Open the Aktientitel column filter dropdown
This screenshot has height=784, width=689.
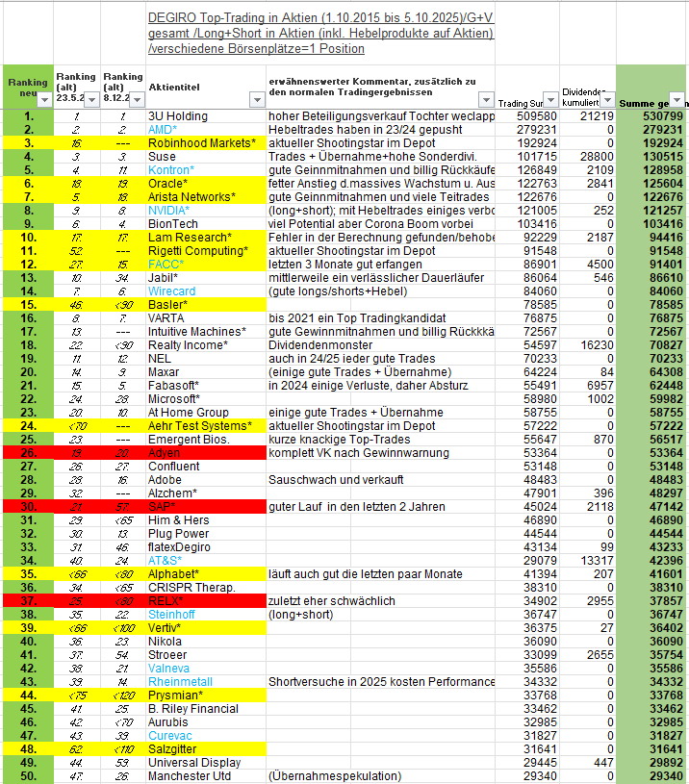click(256, 100)
